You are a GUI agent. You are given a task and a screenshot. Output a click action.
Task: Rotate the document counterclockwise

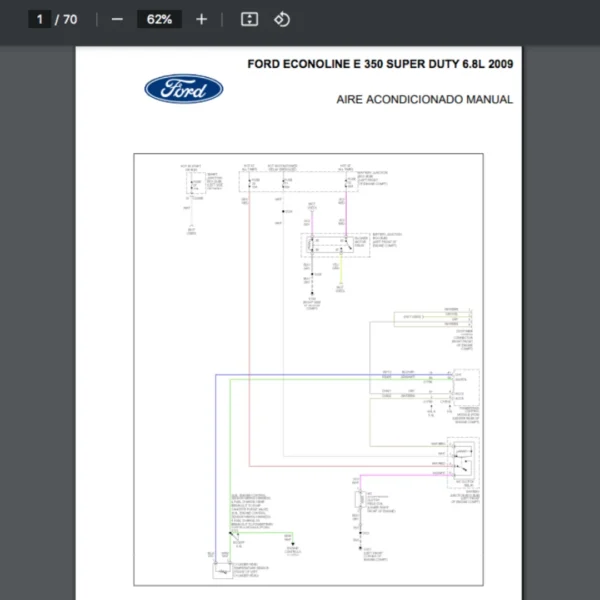(282, 19)
